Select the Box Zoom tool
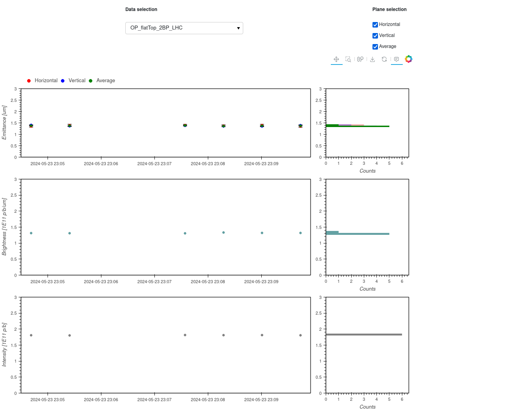Screen dimensions: 532x411 tap(348, 59)
